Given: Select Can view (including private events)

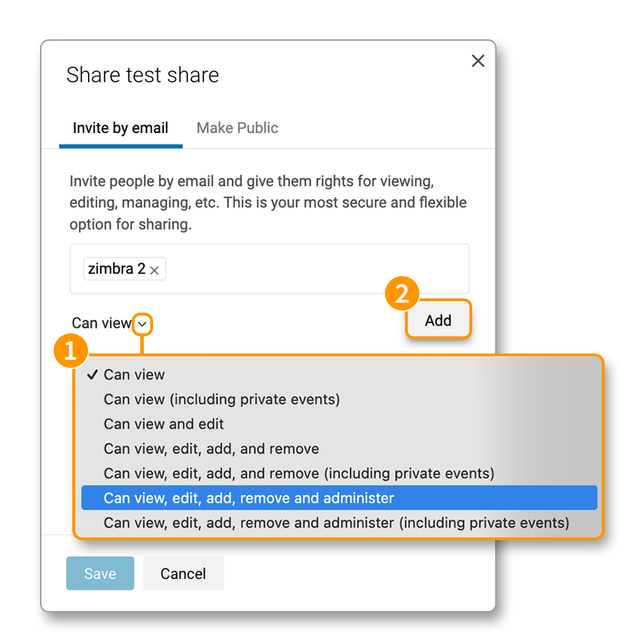Looking at the screenshot, I should (x=222, y=399).
